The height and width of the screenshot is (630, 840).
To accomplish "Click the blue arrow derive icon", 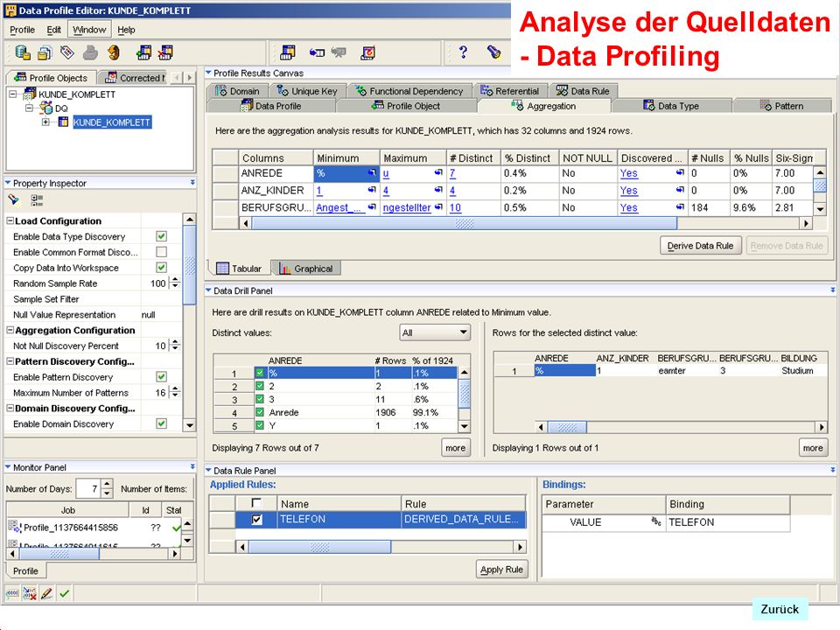I will click(x=317, y=52).
